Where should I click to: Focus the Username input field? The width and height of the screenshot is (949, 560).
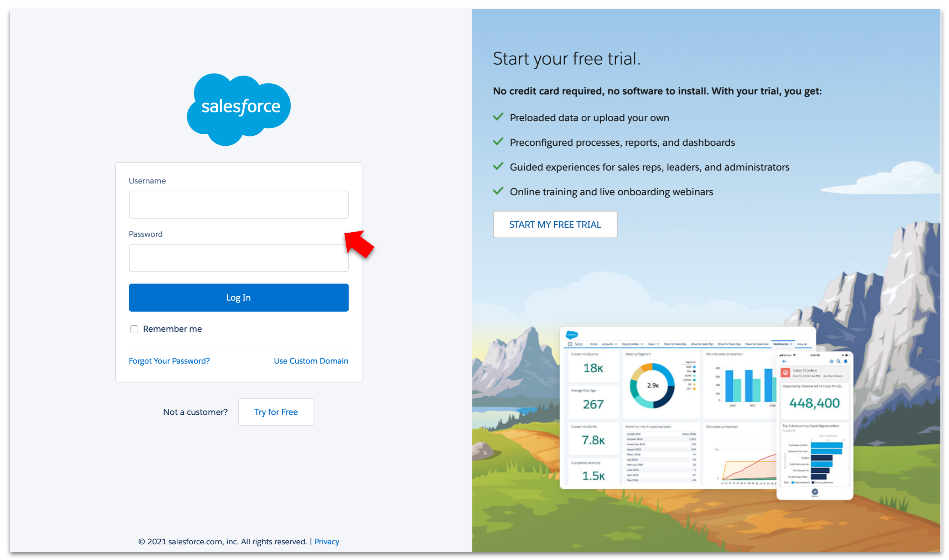point(238,204)
